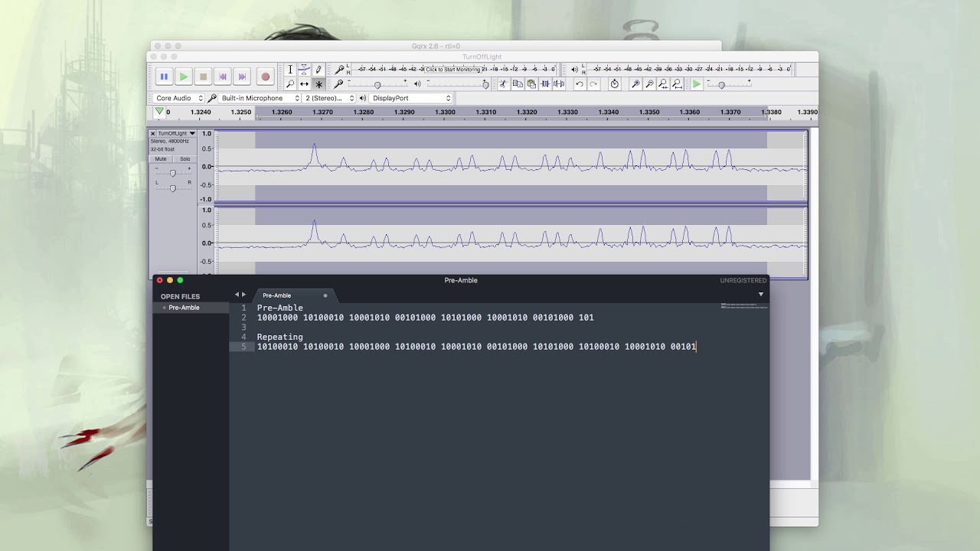Click the UNREGISTERED label
This screenshot has height=551, width=980.
(x=743, y=281)
